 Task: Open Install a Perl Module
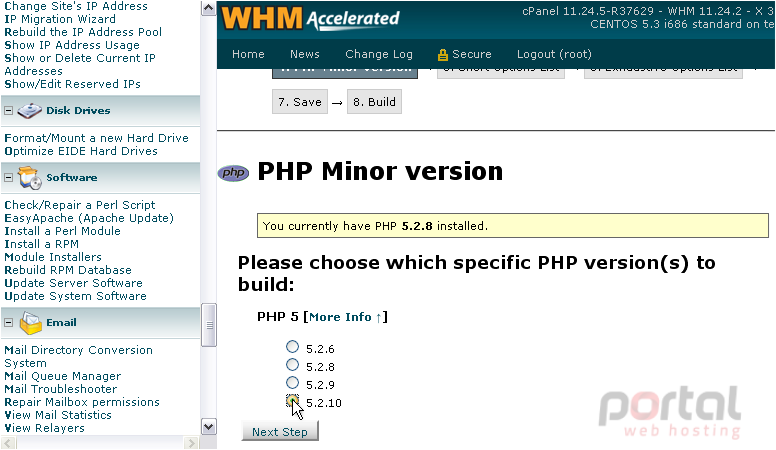[62, 231]
